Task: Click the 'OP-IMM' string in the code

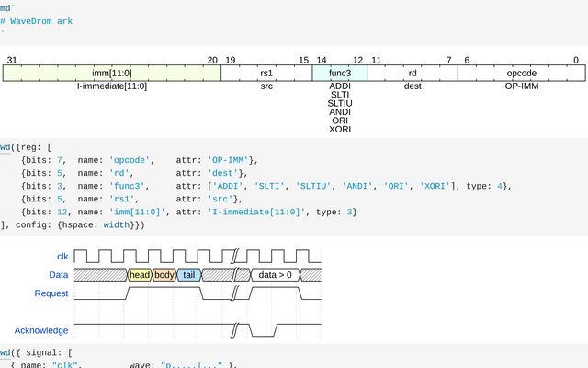Action: [x=228, y=160]
